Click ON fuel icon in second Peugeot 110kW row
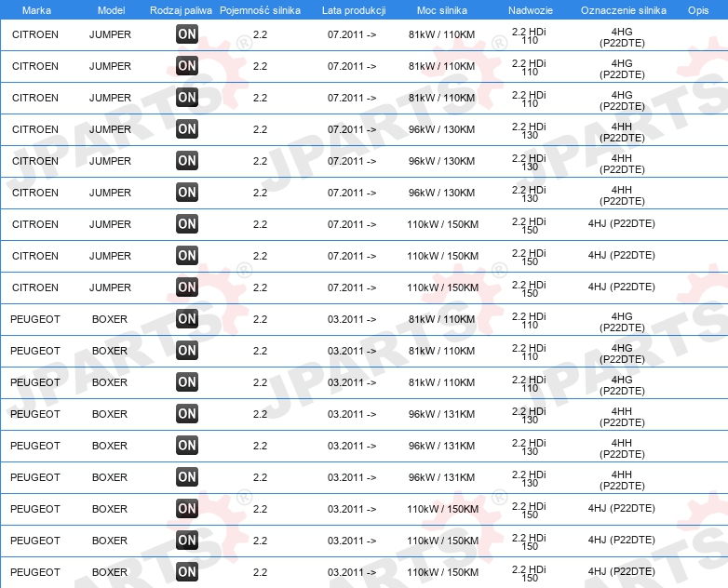The image size is (728, 588). pos(187,540)
